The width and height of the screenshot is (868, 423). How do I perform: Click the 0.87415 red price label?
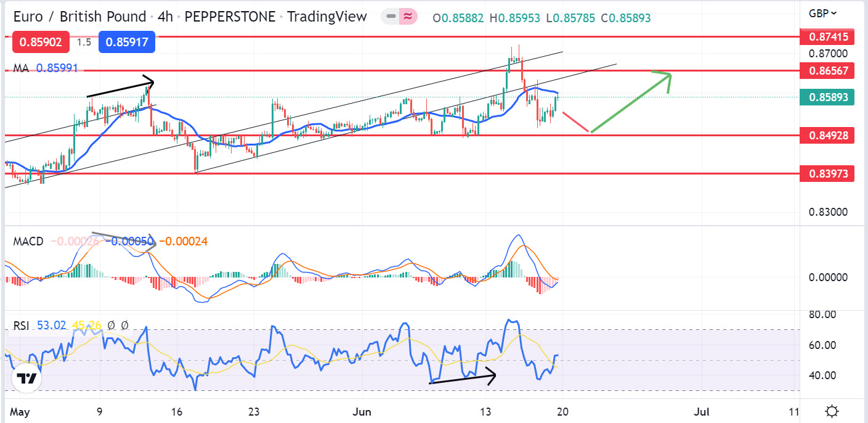tap(827, 37)
